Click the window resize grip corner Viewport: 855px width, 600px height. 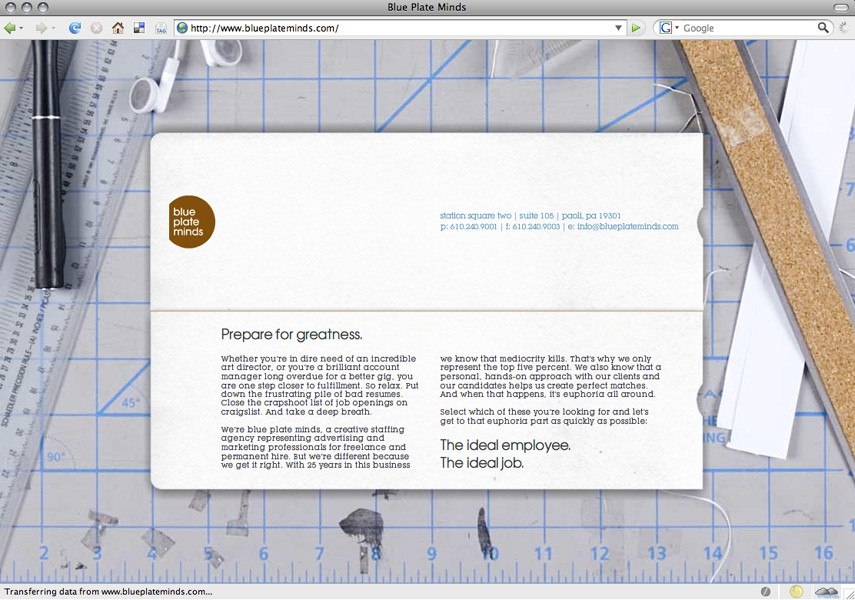(x=849, y=593)
